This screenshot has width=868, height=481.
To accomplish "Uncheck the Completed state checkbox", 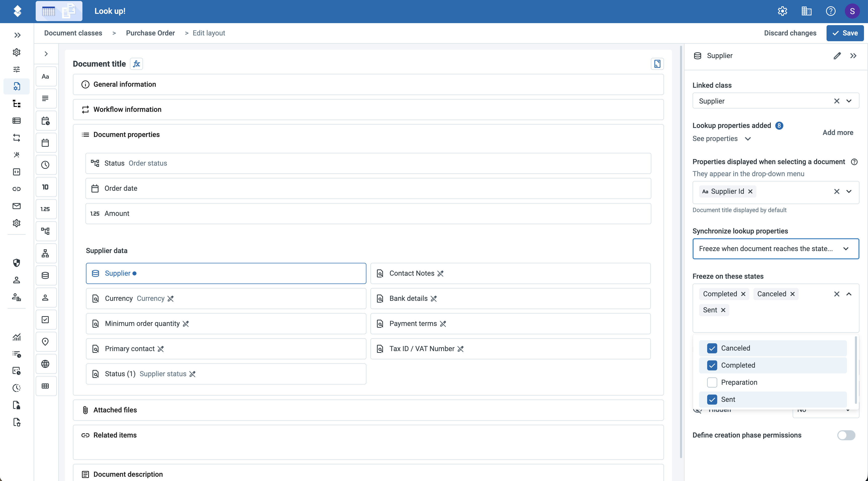I will pyautogui.click(x=712, y=365).
